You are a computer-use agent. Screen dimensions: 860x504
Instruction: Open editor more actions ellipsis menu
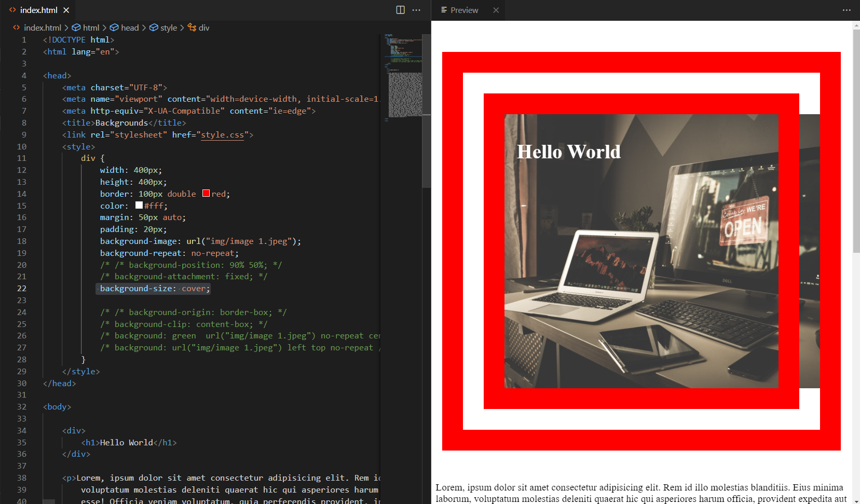pos(416,10)
